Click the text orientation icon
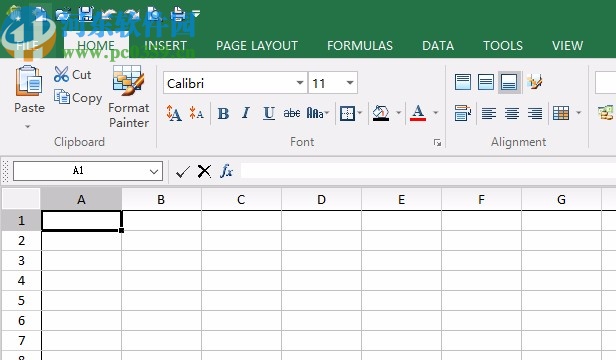This screenshot has height=360, width=616. click(535, 82)
